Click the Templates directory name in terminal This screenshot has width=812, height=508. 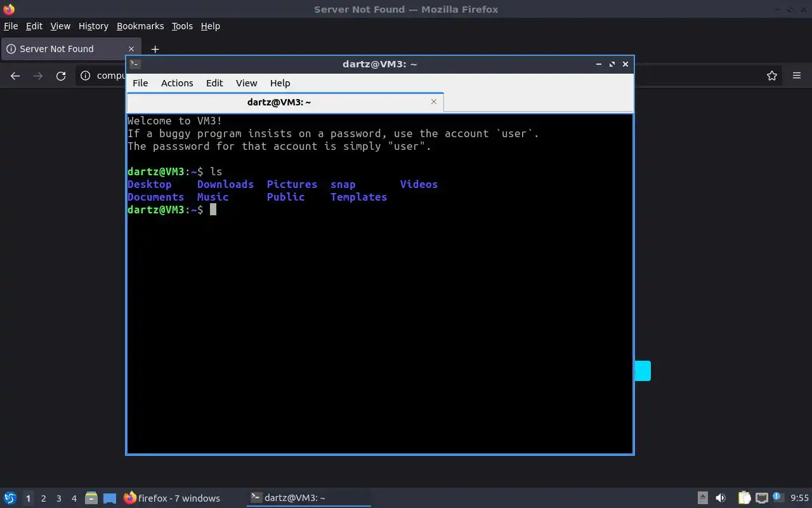(x=358, y=197)
